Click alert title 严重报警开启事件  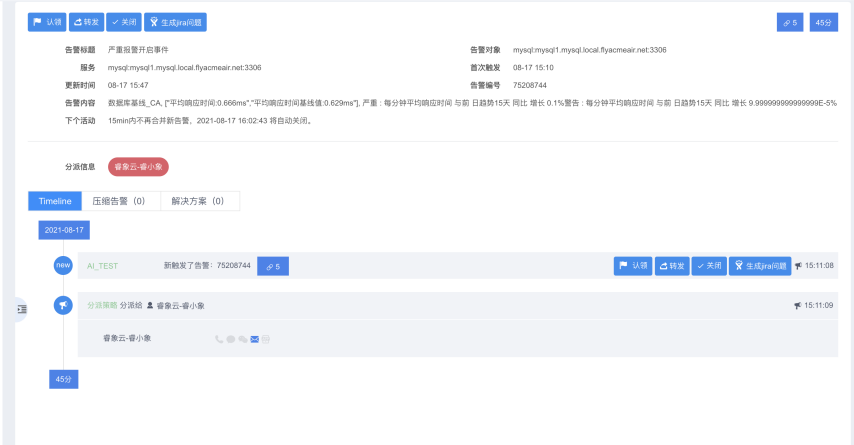tap(138, 50)
